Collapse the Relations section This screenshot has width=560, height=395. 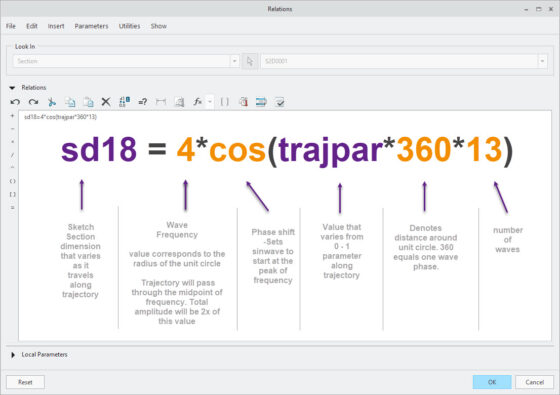click(12, 88)
